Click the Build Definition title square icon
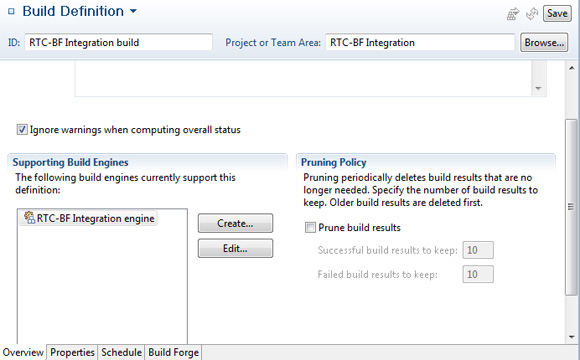580x360 pixels. [11, 11]
